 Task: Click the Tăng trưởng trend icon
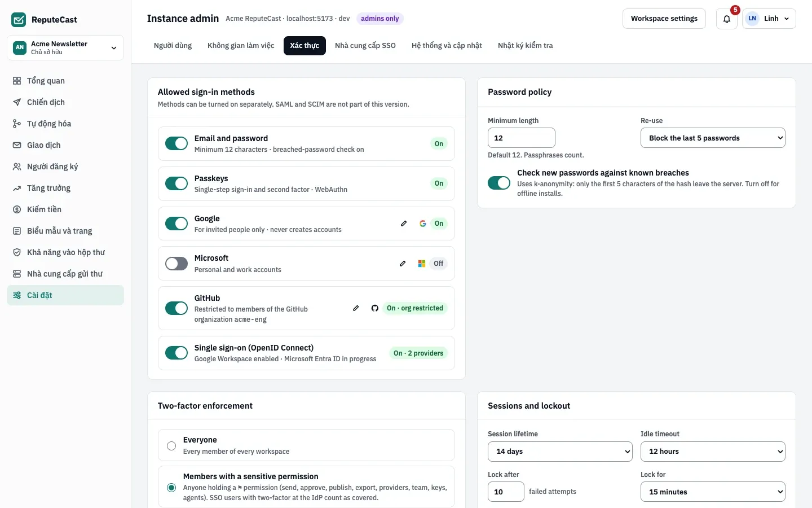point(17,188)
